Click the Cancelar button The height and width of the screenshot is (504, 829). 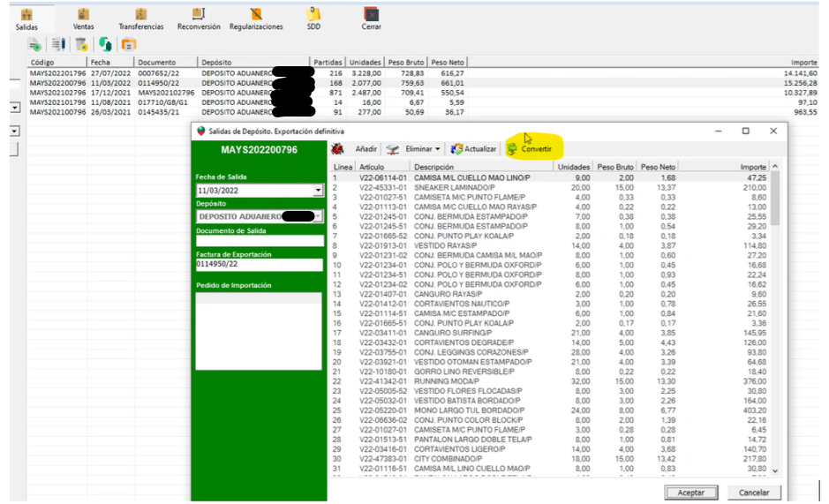click(x=753, y=492)
